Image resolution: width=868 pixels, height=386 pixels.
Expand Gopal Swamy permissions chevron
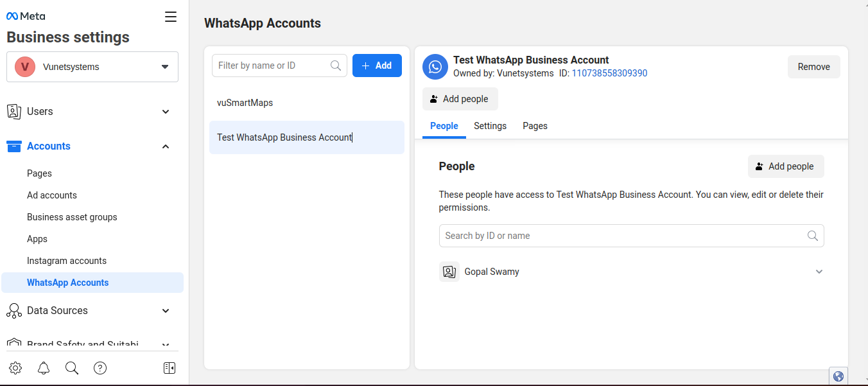click(x=819, y=272)
